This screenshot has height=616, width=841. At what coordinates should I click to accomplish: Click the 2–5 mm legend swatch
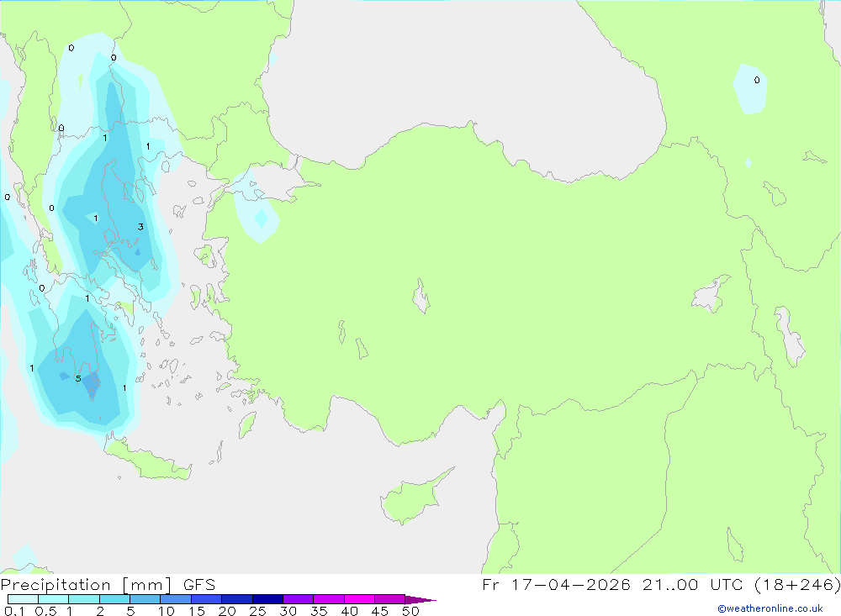114,599
